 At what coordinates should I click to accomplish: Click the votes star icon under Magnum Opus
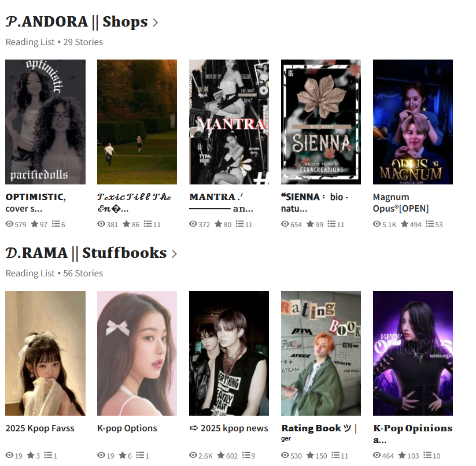click(404, 224)
